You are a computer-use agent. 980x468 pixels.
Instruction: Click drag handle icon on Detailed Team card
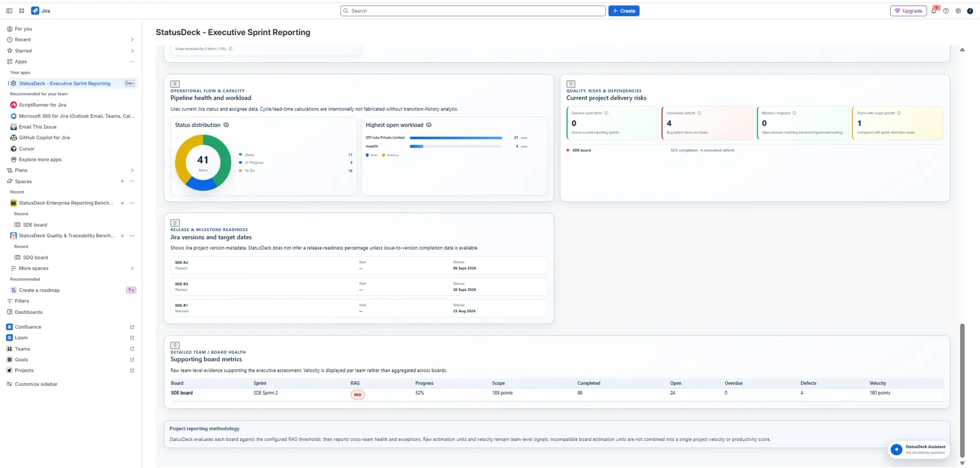point(175,345)
